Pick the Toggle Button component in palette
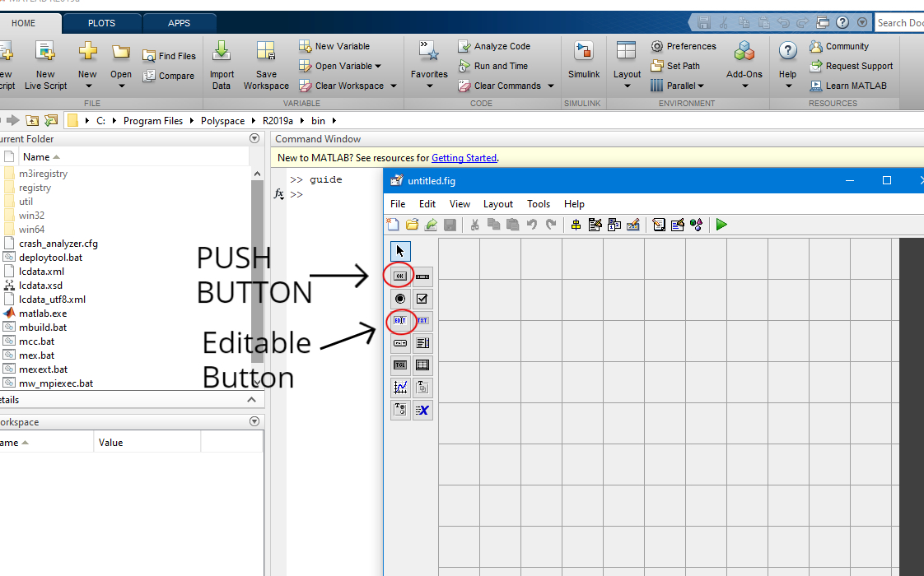 tap(400, 365)
